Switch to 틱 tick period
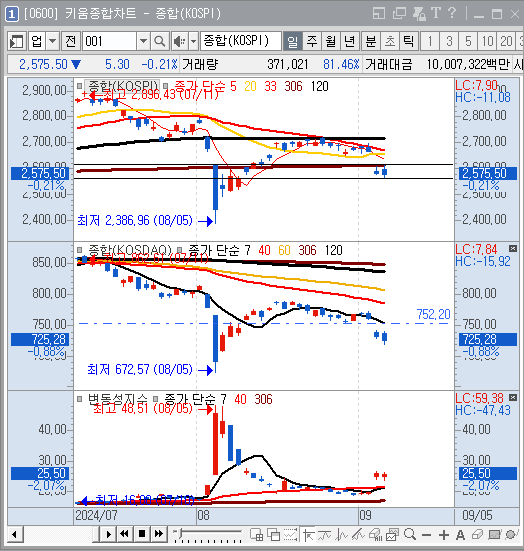The height and width of the screenshot is (551, 524). (409, 41)
